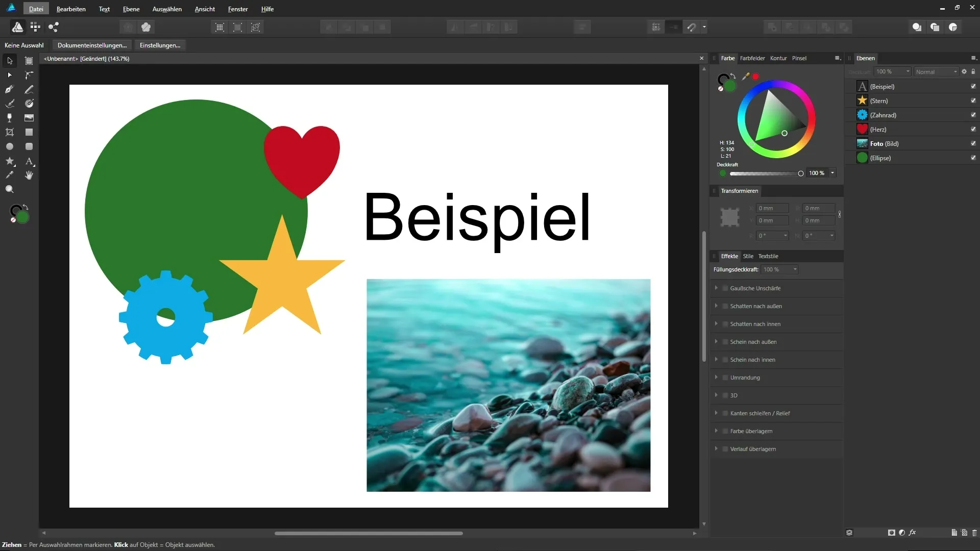
Task: Open Füllungsdeckkraft percentage dropdown
Action: (x=795, y=269)
